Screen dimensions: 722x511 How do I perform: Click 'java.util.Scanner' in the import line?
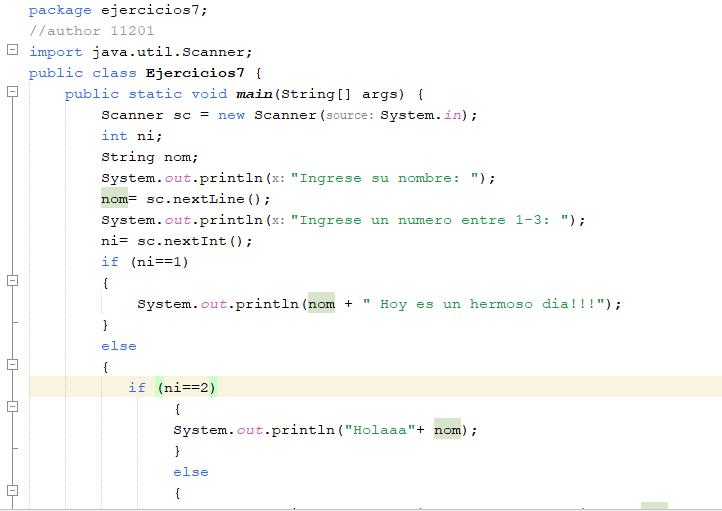[x=168, y=52]
